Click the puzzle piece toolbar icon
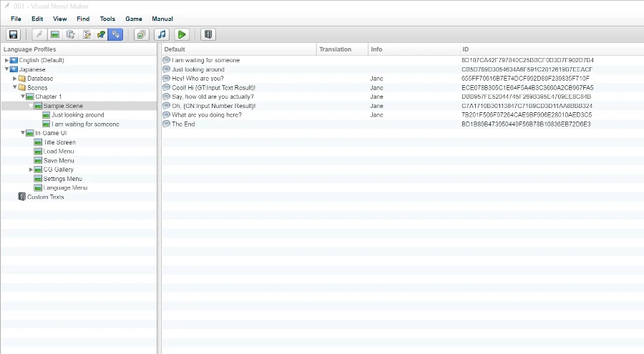 coord(101,34)
